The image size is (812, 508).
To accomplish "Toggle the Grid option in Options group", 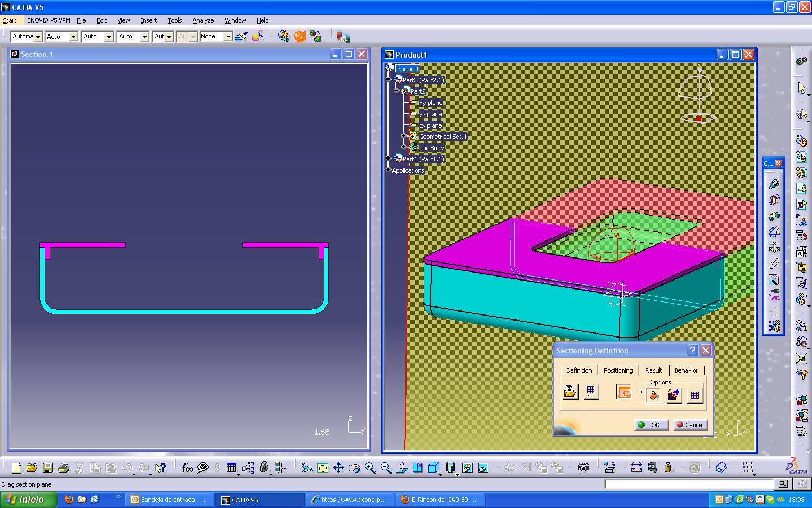I will tap(695, 396).
